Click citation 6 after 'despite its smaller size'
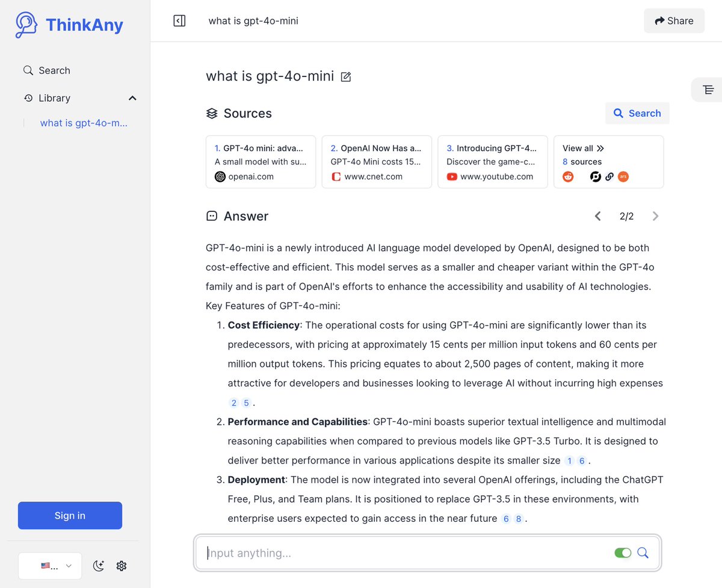722x588 pixels. [582, 461]
